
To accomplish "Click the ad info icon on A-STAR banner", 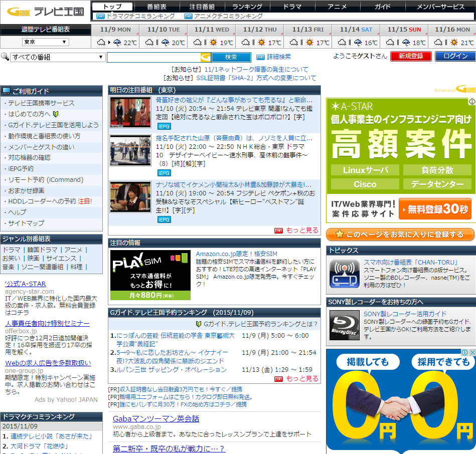I will [472, 102].
